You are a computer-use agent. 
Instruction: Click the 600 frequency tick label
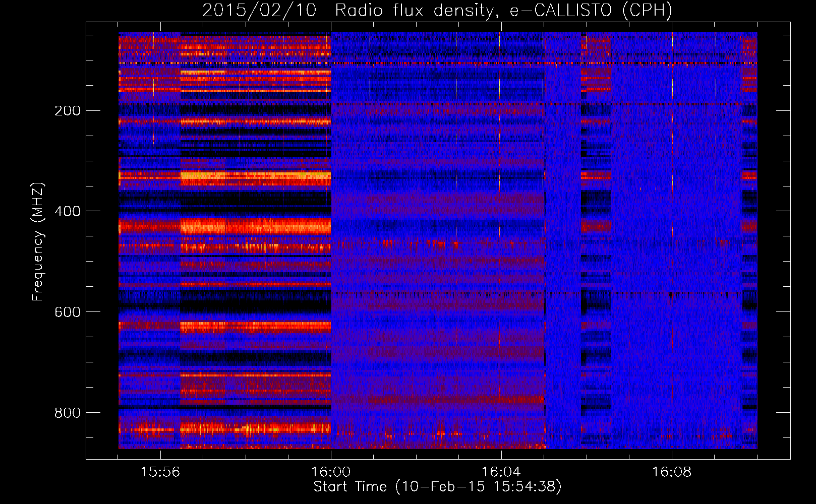pyautogui.click(x=67, y=312)
